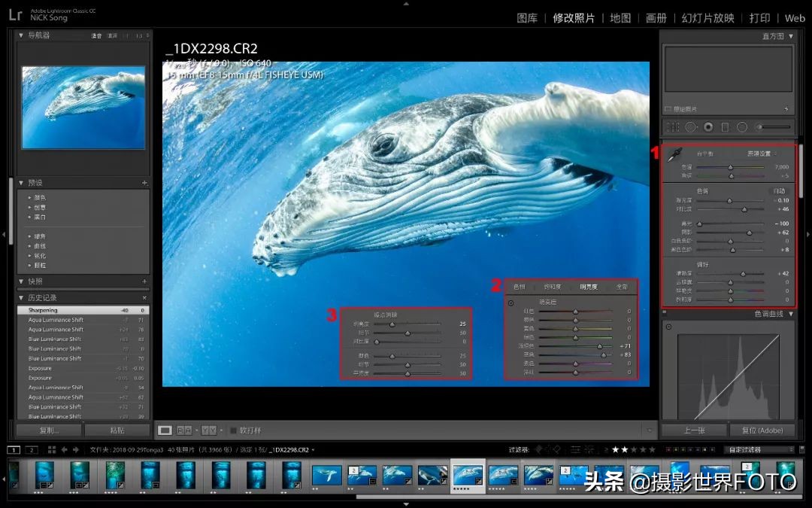Viewport: 812px width, 508px height.
Task: Tick the 原始照片 checkbox under histogram
Action: [668, 109]
